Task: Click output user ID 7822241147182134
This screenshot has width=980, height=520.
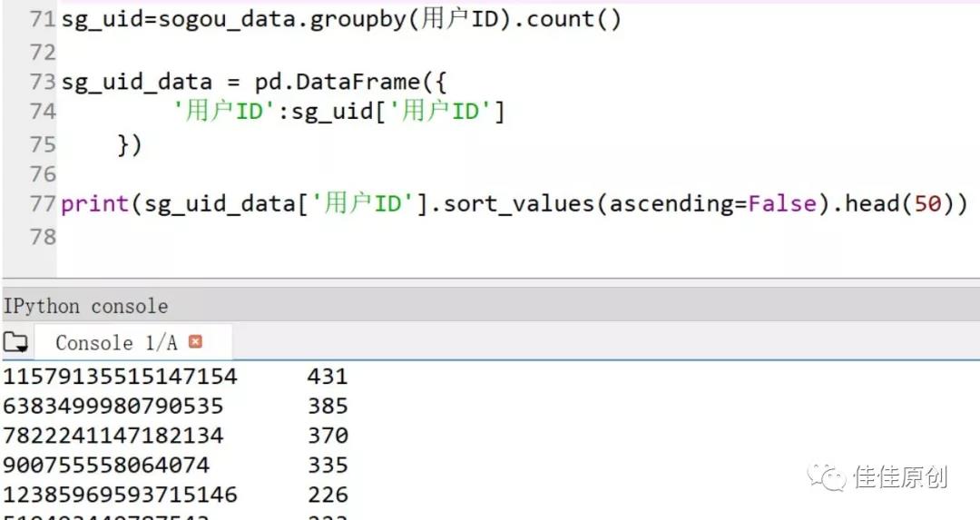Action: [113, 436]
